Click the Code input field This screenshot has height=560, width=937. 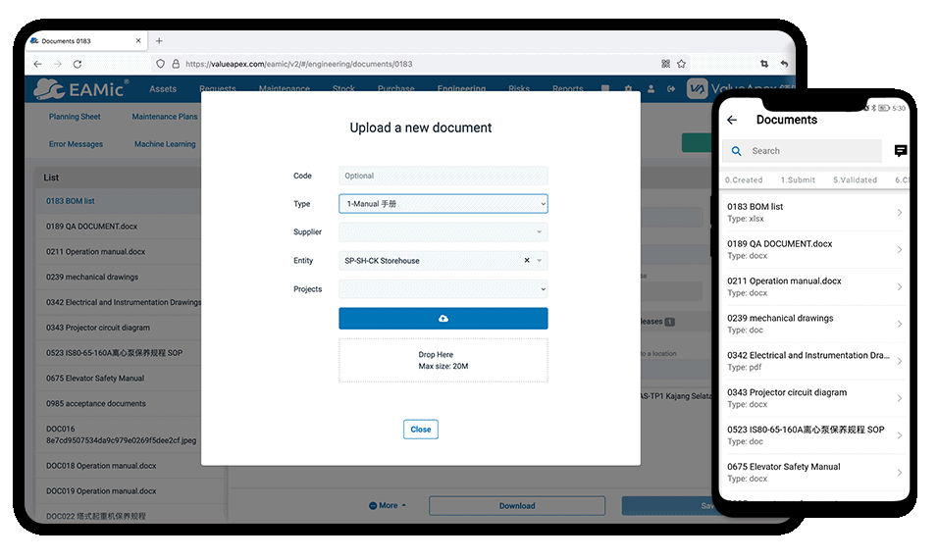442,176
